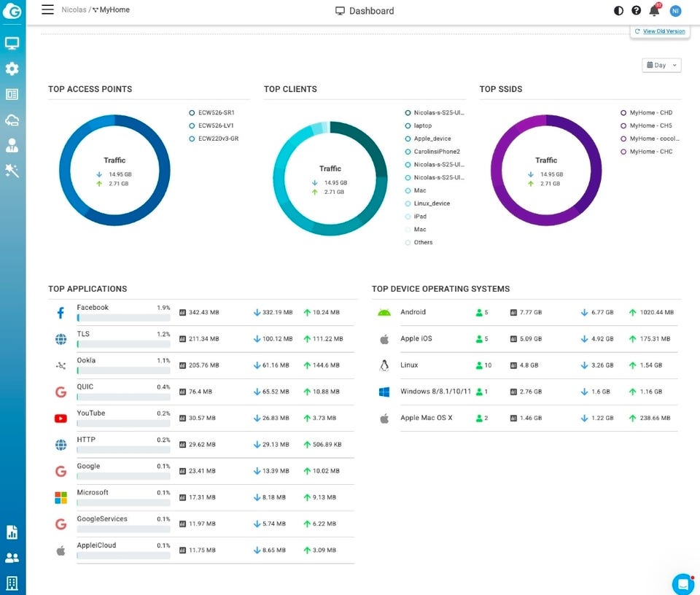Open the hamburger navigation menu

coord(48,9)
